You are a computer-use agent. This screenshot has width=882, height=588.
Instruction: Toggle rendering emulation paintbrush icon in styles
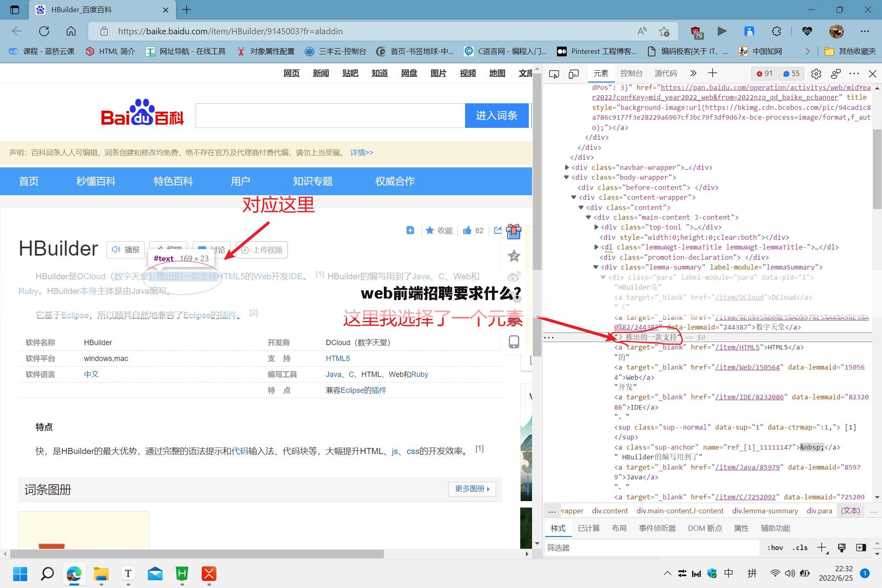tap(842, 548)
